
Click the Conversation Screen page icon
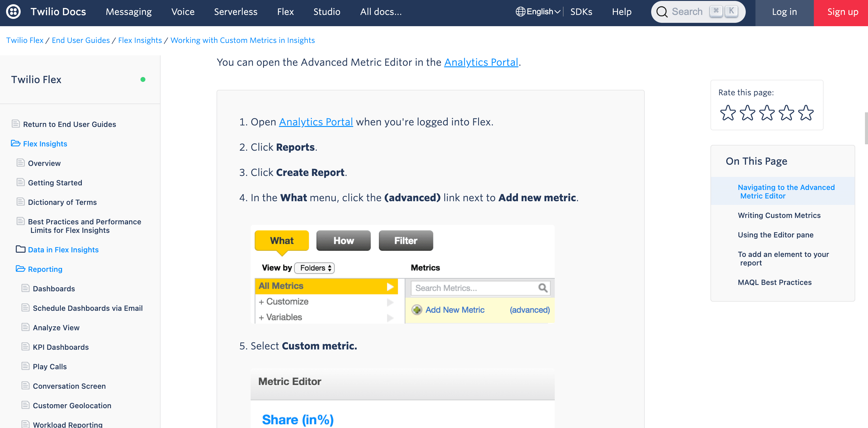[25, 386]
